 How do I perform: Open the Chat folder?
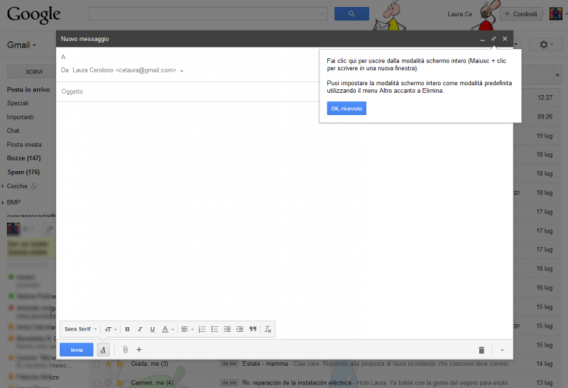[x=13, y=130]
